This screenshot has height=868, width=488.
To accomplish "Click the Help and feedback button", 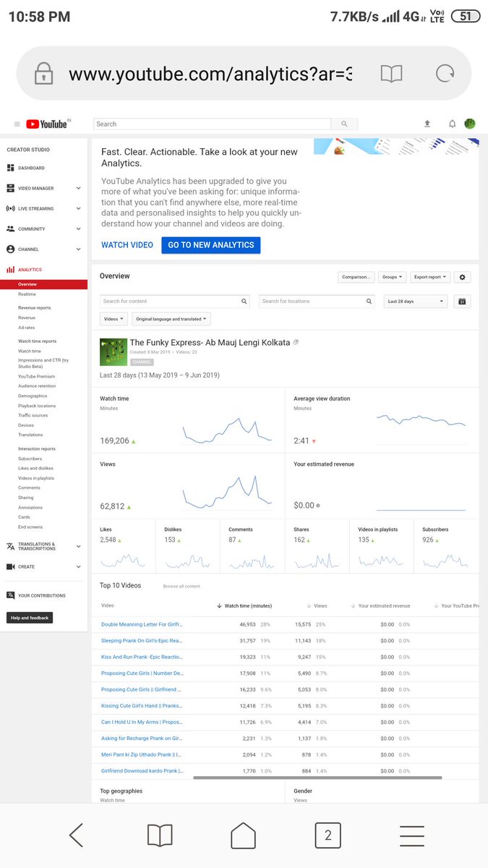I will [x=30, y=618].
